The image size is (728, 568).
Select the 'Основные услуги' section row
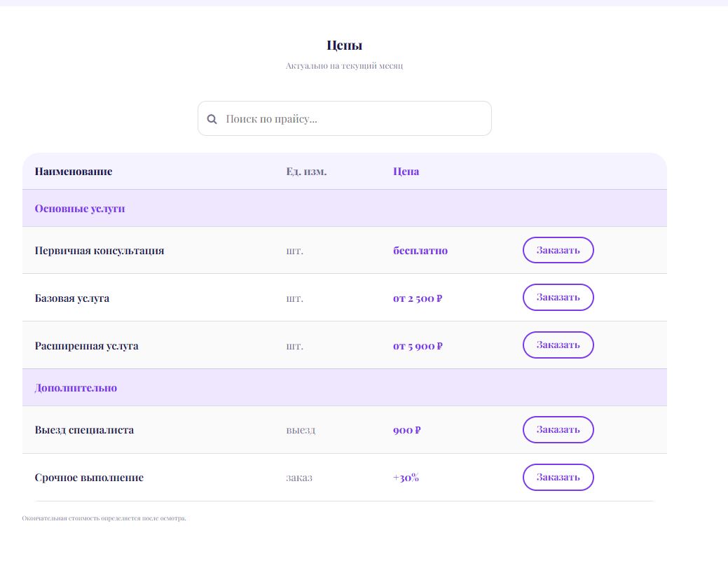(x=345, y=208)
